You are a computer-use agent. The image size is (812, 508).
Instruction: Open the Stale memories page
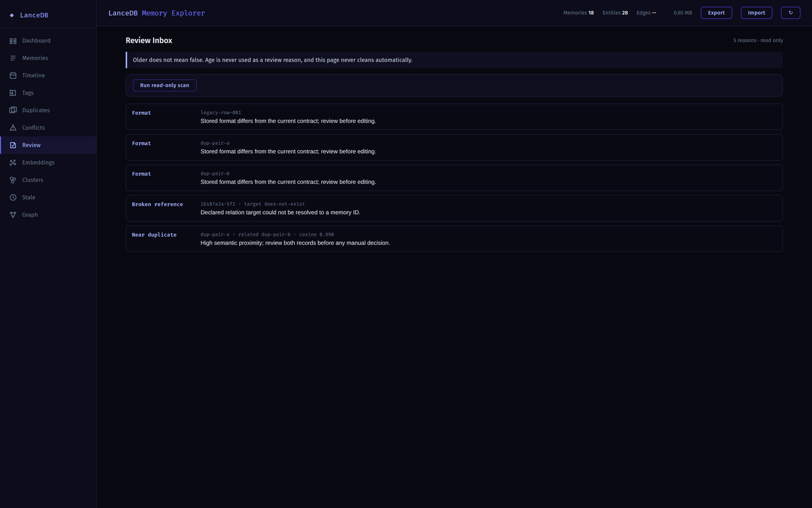[48, 197]
